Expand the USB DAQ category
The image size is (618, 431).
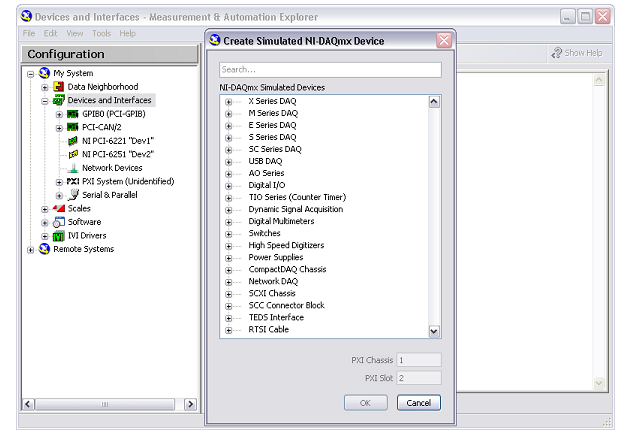pos(228,162)
